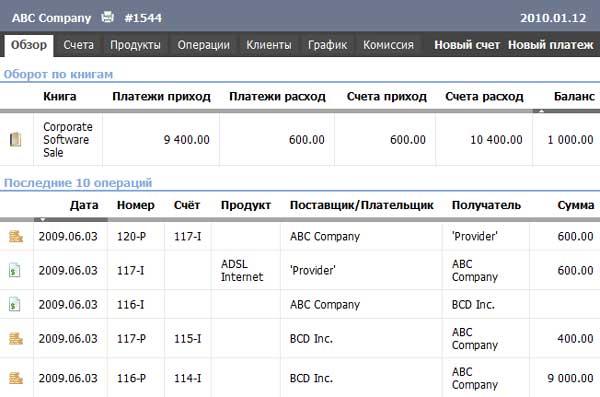Viewport: 600px width, 397px height.
Task: Click the Оборот по книгам section heading
Action: click(x=58, y=74)
